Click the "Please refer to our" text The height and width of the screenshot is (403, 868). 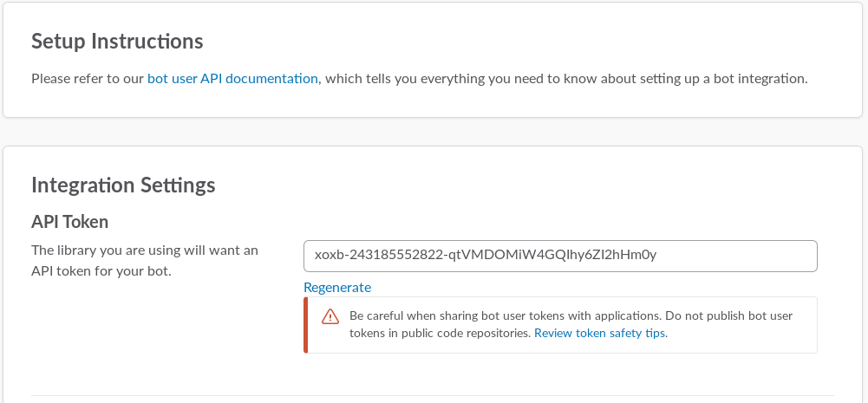(87, 79)
